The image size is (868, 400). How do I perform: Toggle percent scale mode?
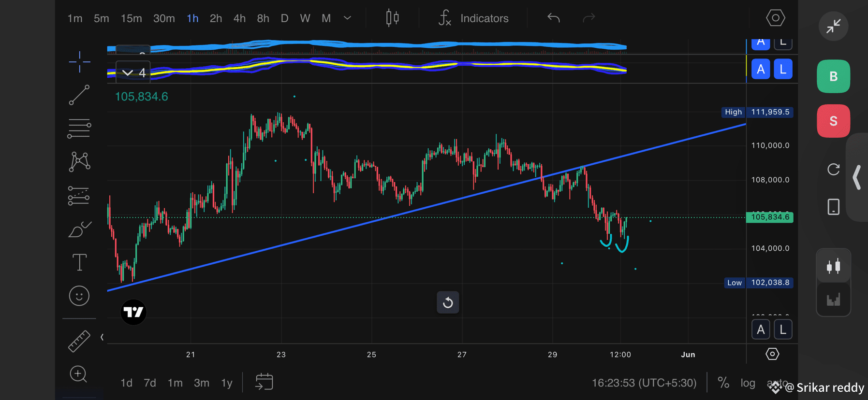[x=723, y=383]
